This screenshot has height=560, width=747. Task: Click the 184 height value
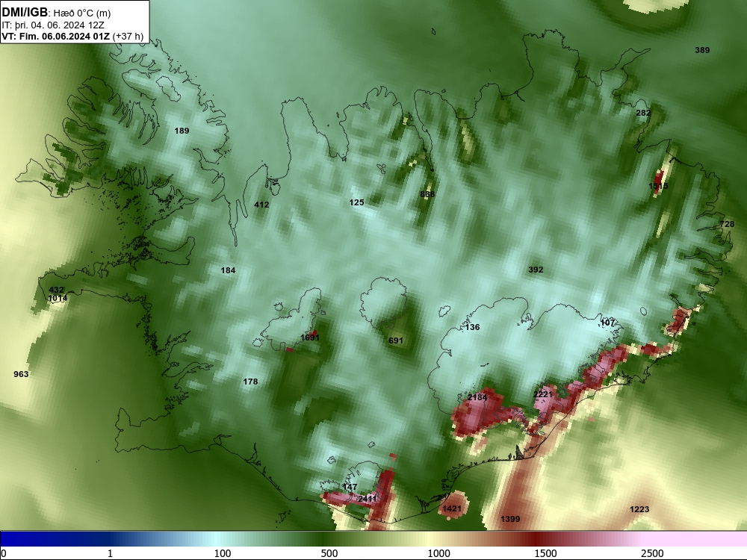point(228,270)
